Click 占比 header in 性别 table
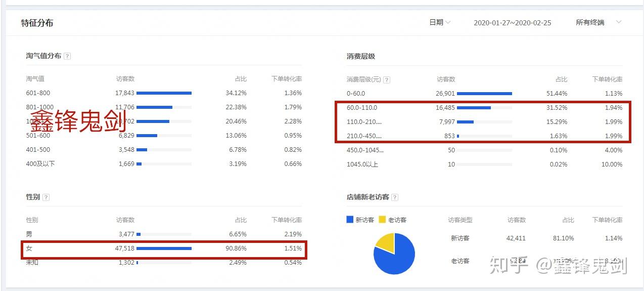644x291 pixels. [x=241, y=220]
